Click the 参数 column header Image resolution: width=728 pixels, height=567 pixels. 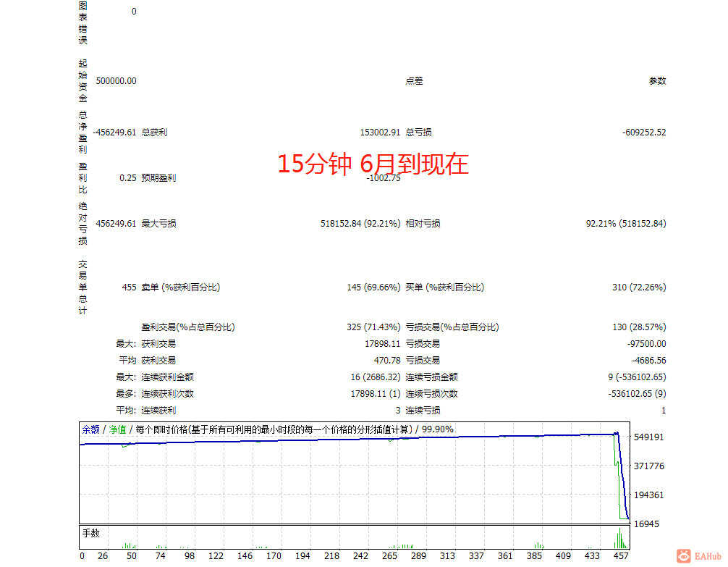coord(659,80)
